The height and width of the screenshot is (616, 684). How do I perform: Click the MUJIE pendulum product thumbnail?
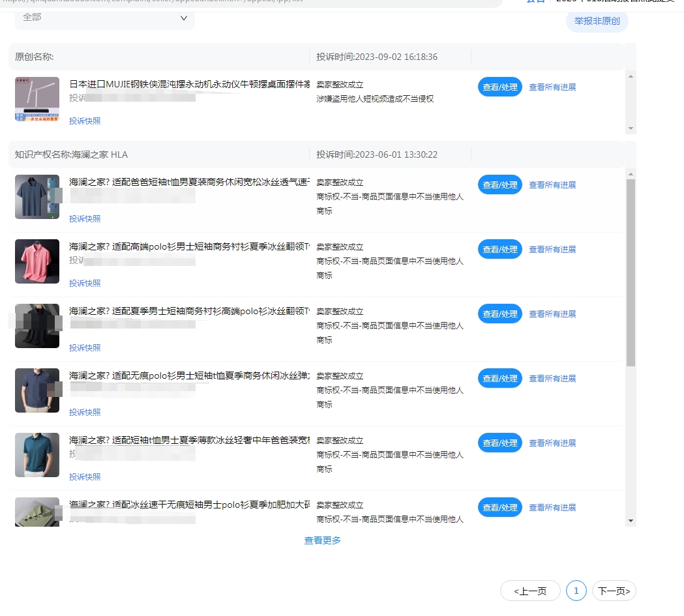click(37, 99)
